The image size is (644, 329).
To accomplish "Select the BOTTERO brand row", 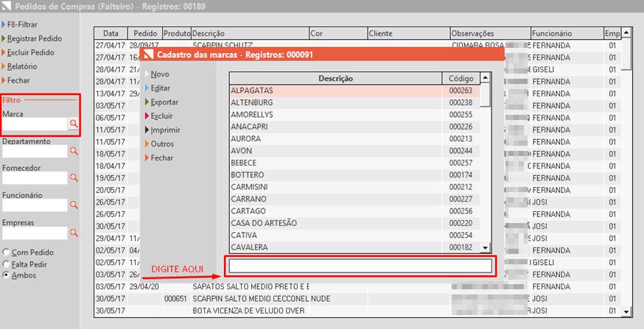I will coord(354,174).
